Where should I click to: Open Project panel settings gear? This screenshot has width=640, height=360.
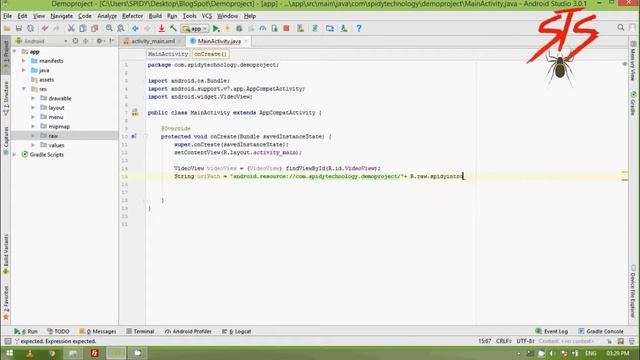pos(99,41)
